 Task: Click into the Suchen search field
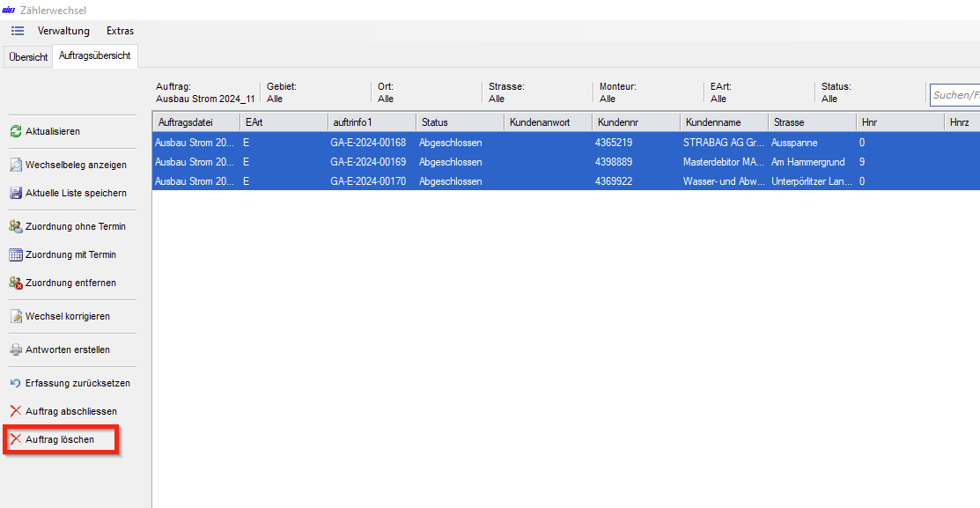(x=955, y=95)
